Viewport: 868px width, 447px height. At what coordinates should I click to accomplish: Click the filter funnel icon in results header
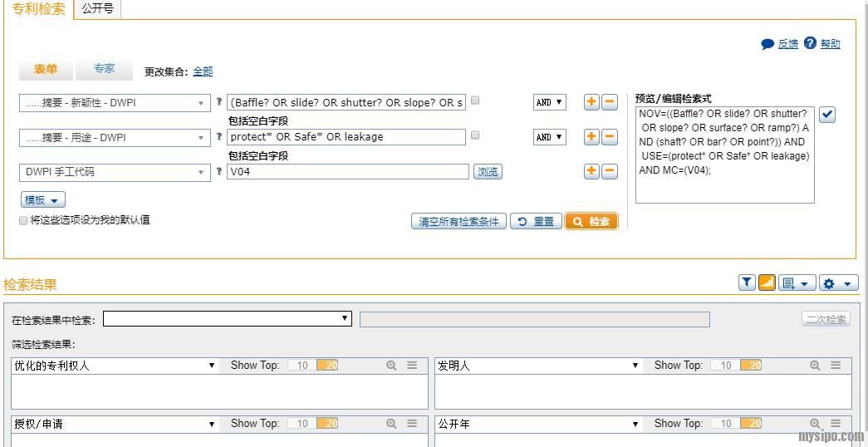pyautogui.click(x=747, y=283)
